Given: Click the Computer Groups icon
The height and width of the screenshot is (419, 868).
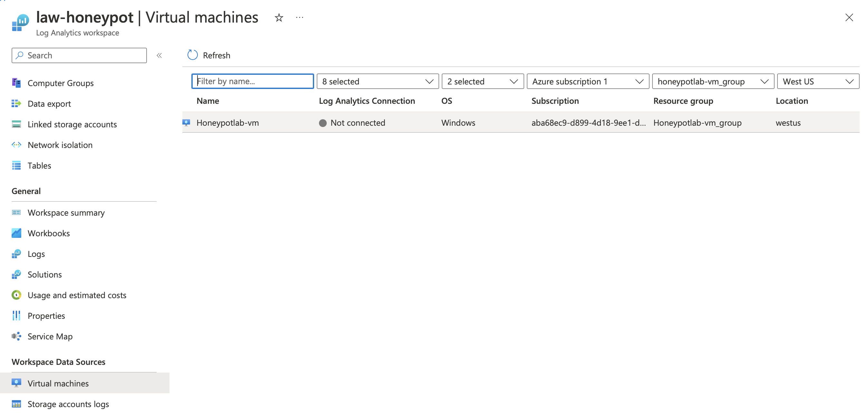Looking at the screenshot, I should pos(16,83).
